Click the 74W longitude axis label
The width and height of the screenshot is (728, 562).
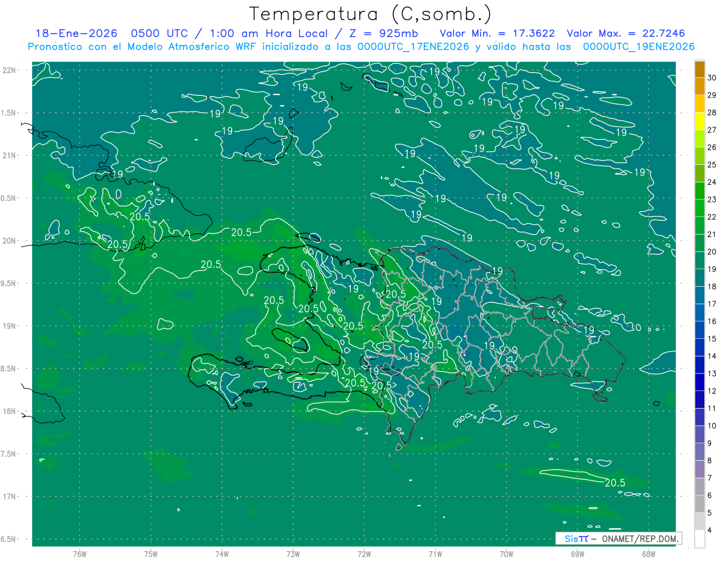click(221, 554)
